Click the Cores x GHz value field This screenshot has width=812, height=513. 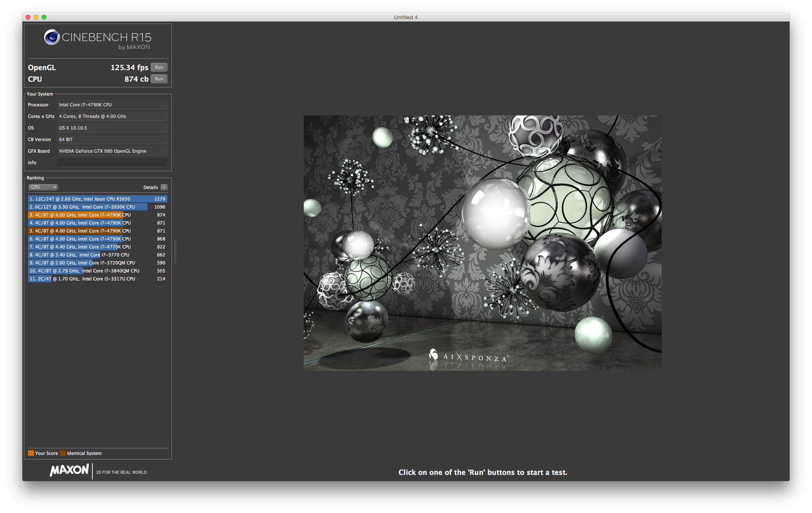click(112, 116)
